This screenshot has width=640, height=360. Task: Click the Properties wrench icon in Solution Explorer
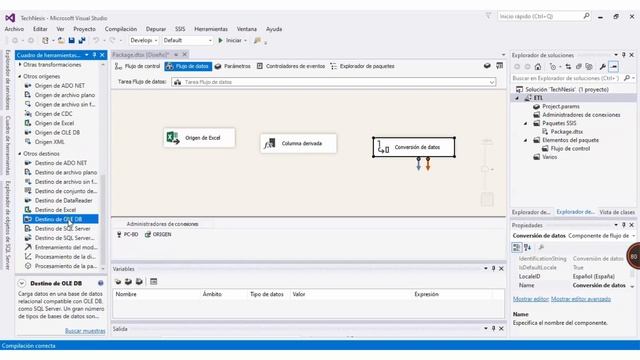pyautogui.click(x=602, y=67)
